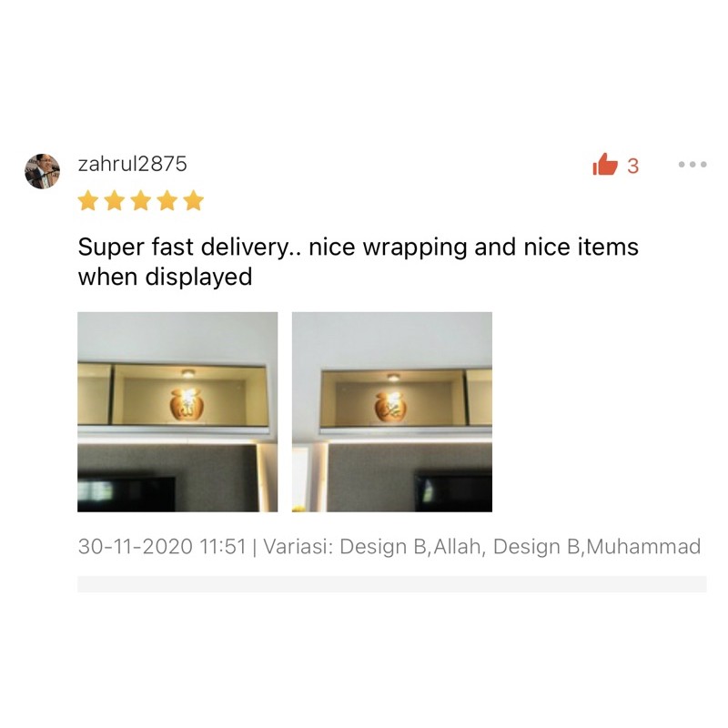The image size is (728, 728).
Task: Select the first rating star
Action: [87, 201]
